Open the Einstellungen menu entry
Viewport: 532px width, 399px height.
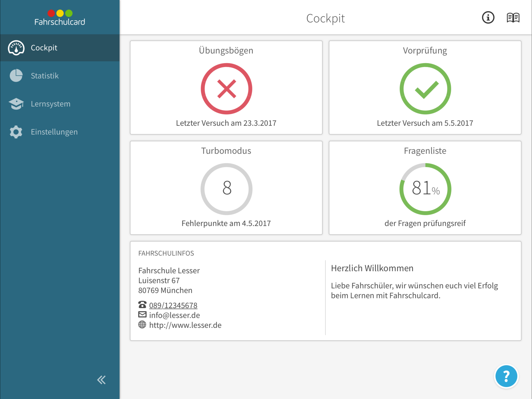tap(54, 132)
